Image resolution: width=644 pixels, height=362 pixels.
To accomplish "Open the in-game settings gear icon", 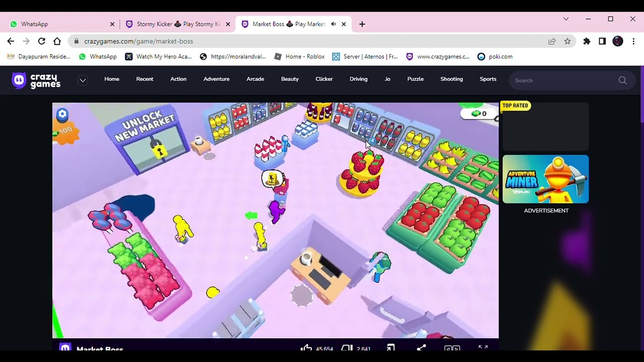I will (x=62, y=115).
